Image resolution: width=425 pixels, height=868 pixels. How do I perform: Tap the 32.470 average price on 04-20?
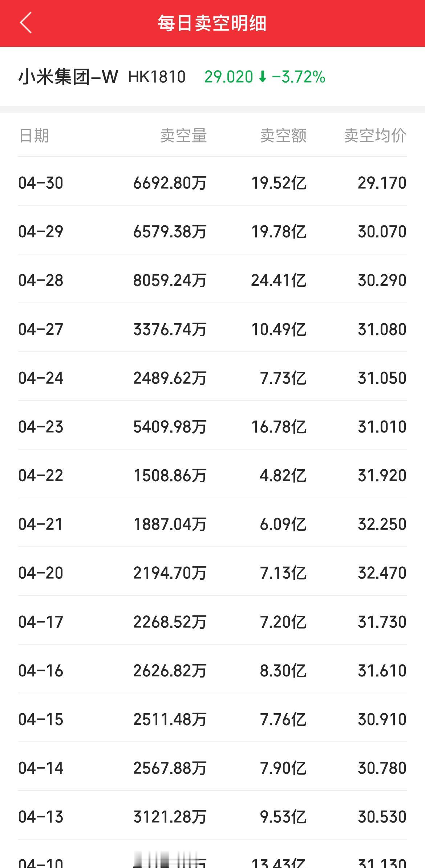pos(382,573)
